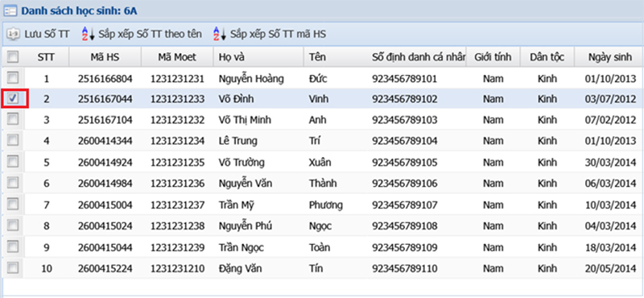Image resolution: width=644 pixels, height=298 pixels.
Task: Sort by the STT column header
Action: pos(46,57)
